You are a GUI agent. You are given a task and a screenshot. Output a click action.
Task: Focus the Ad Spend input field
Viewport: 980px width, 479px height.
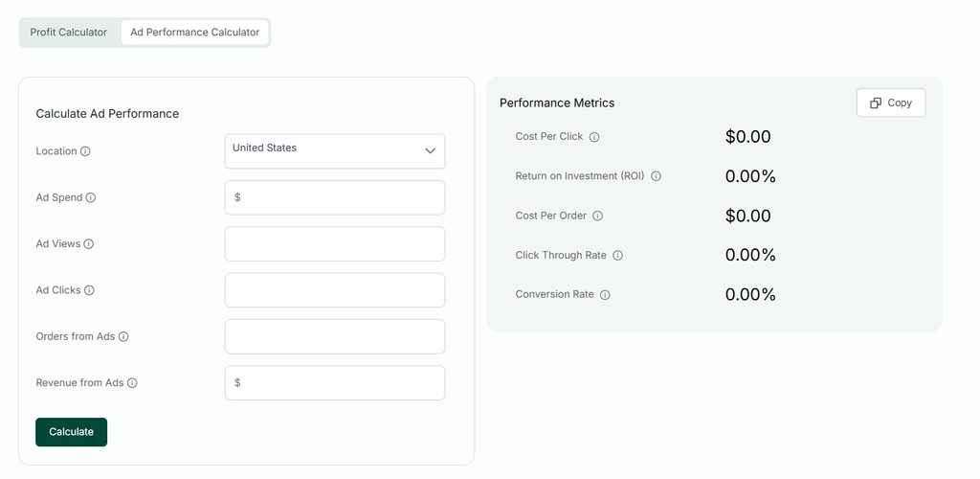tap(335, 197)
